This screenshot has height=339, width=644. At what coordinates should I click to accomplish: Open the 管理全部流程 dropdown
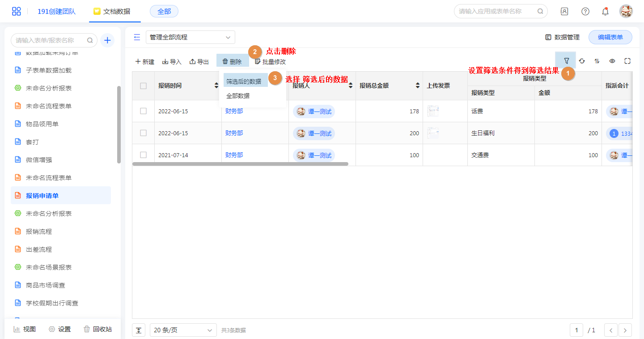(190, 38)
